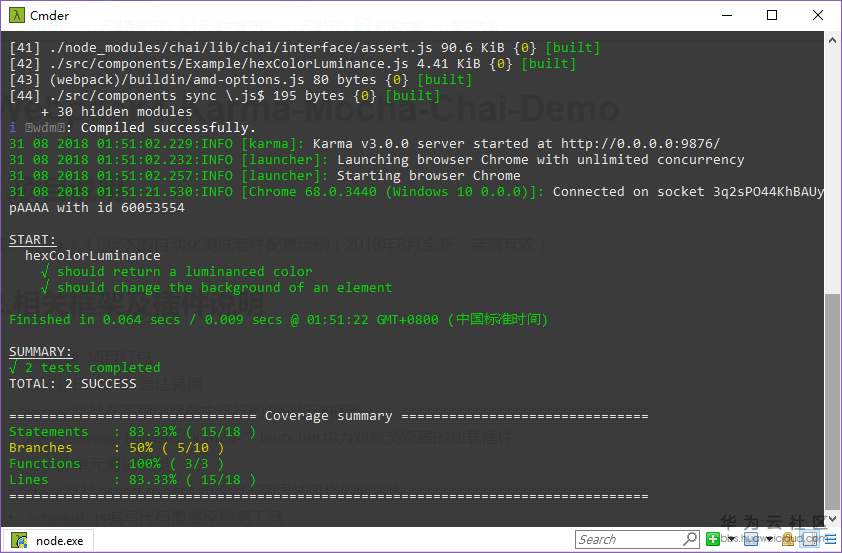
Task: Click the Cmder lambda icon in title bar
Action: tap(15, 15)
